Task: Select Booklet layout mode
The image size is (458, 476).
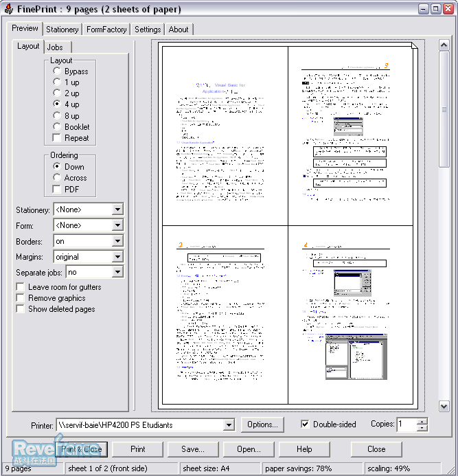Action: point(57,127)
